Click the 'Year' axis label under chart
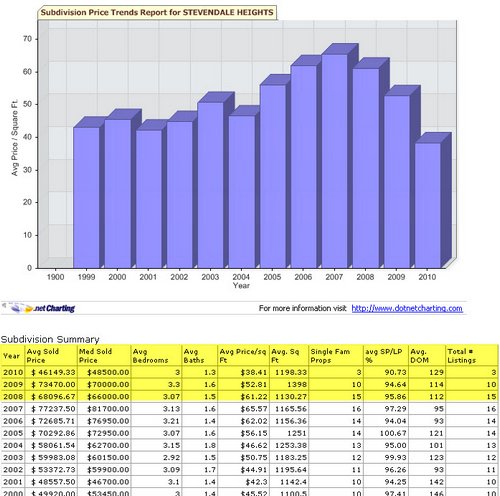Image resolution: width=500 pixels, height=496 pixels. pyautogui.click(x=241, y=286)
